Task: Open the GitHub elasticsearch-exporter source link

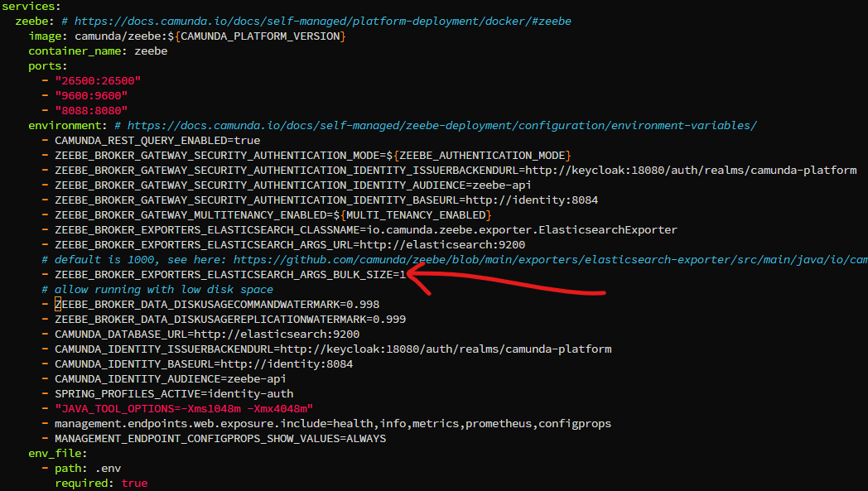Action: 550,260
